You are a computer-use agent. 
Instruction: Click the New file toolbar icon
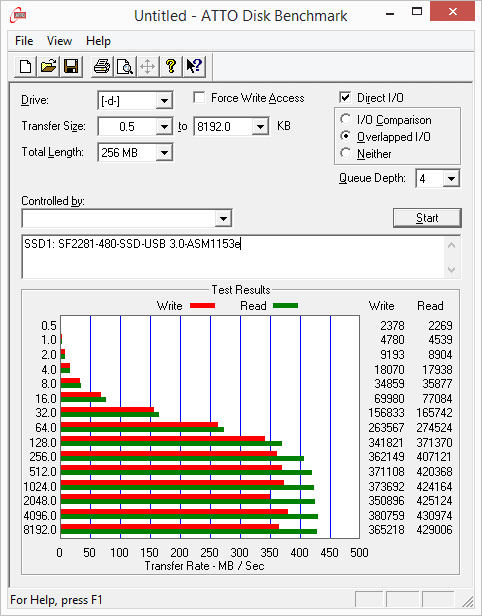pyautogui.click(x=26, y=66)
